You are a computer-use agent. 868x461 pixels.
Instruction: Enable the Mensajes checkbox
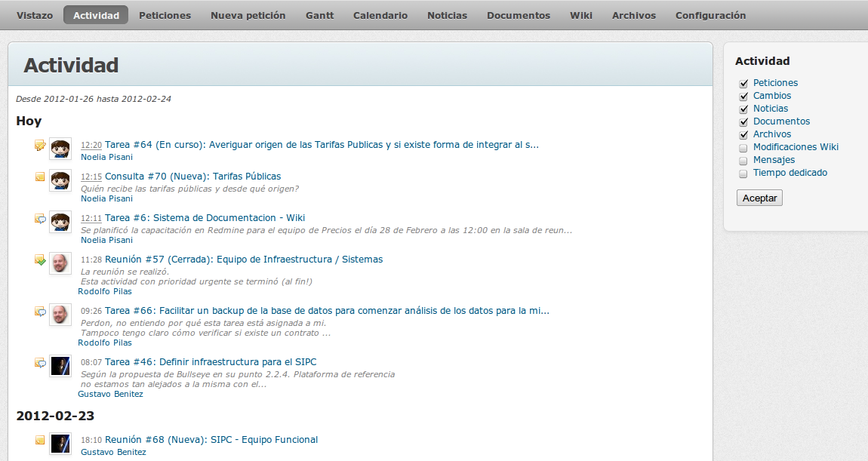[x=743, y=161]
